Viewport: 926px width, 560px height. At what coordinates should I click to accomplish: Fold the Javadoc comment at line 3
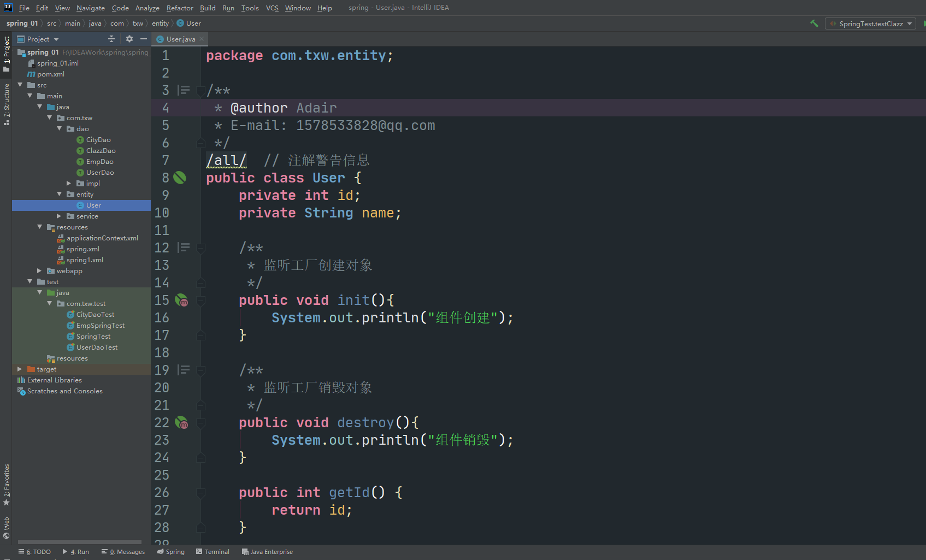[200, 90]
